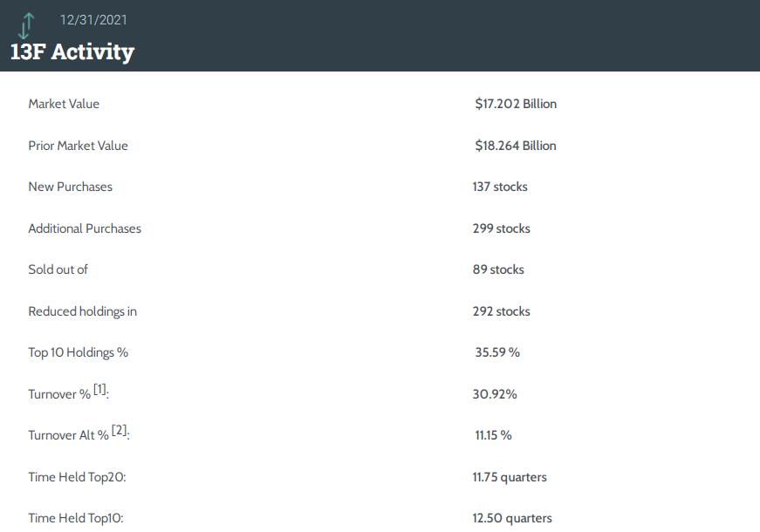Select the New Purchases row label
This screenshot has width=760, height=532.
[71, 187]
